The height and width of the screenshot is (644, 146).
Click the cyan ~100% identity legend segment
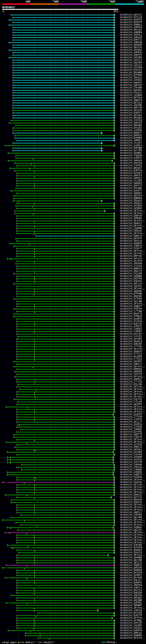[130, 4]
